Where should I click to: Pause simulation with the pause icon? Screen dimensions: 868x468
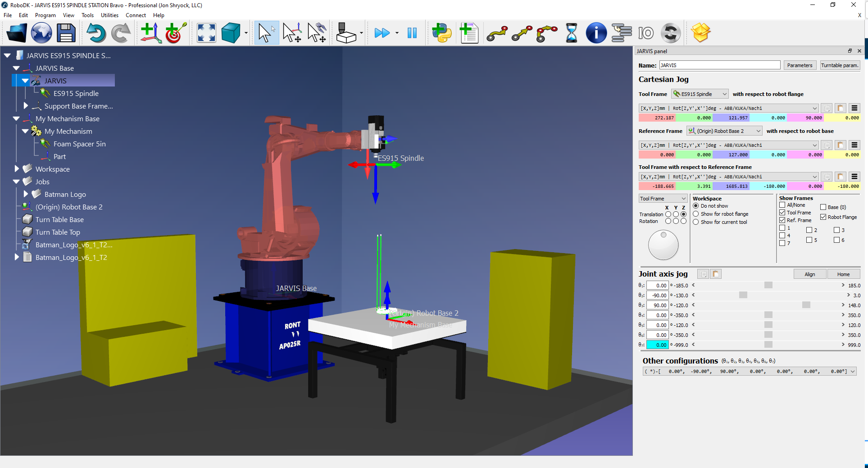[412, 33]
